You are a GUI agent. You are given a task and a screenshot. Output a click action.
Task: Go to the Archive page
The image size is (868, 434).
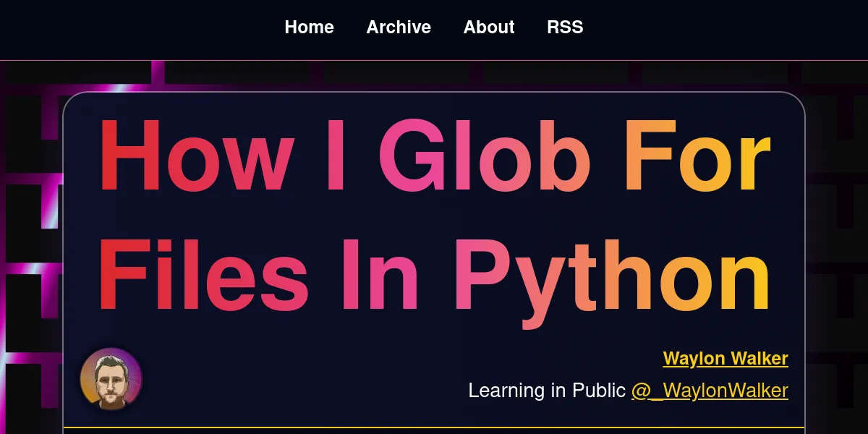399,27
